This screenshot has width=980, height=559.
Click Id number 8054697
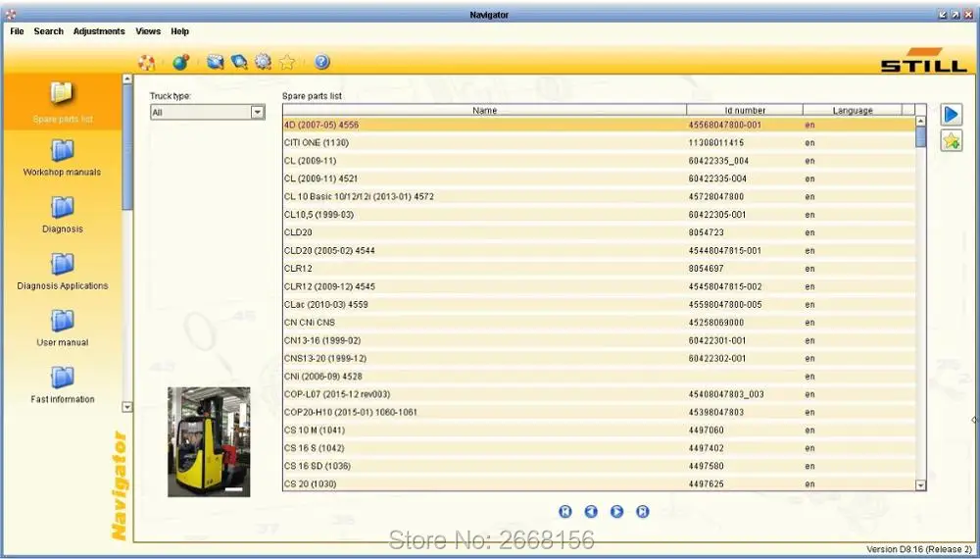coord(707,269)
